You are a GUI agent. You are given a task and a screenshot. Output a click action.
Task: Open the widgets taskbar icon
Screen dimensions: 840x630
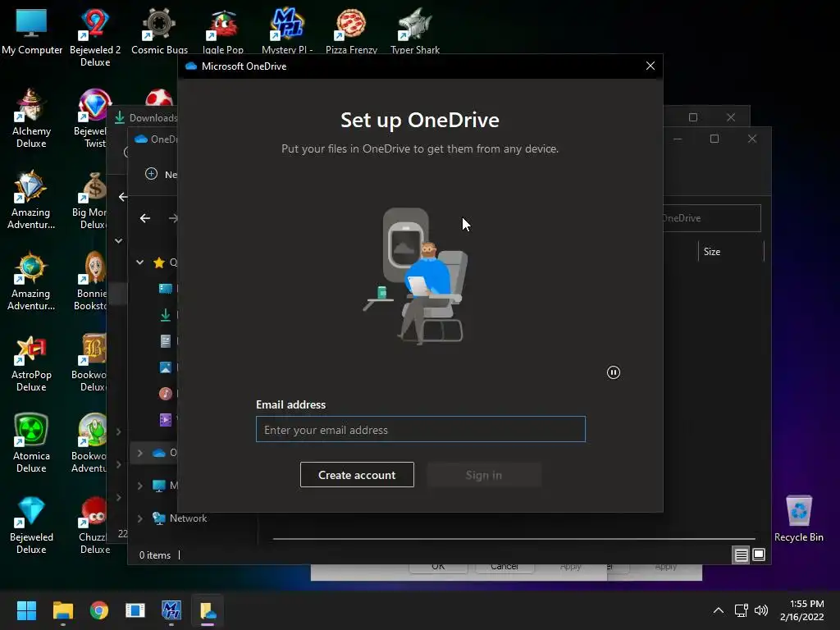coord(135,610)
